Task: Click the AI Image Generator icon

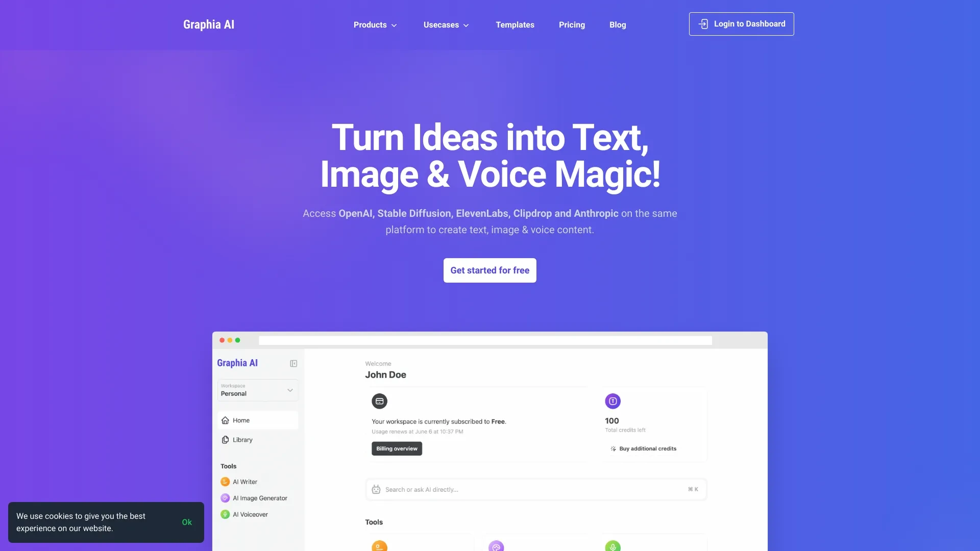Action: [225, 498]
